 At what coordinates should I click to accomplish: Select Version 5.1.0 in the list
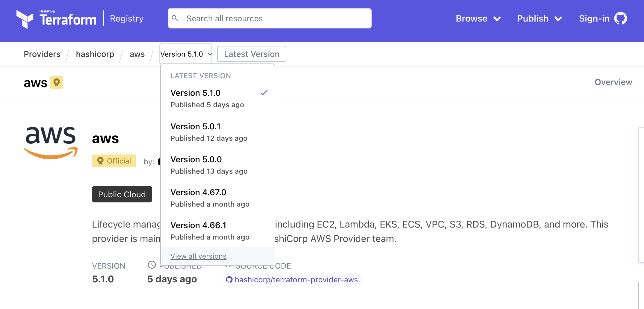[x=218, y=99]
